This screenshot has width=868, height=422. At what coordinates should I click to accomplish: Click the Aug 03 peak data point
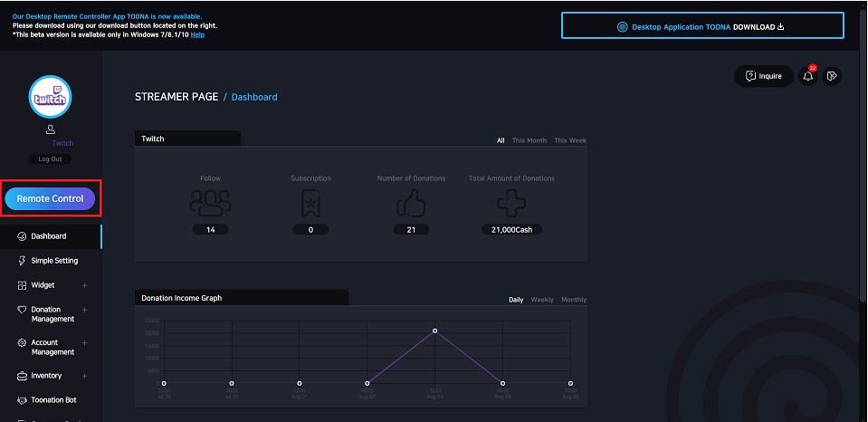tap(435, 331)
